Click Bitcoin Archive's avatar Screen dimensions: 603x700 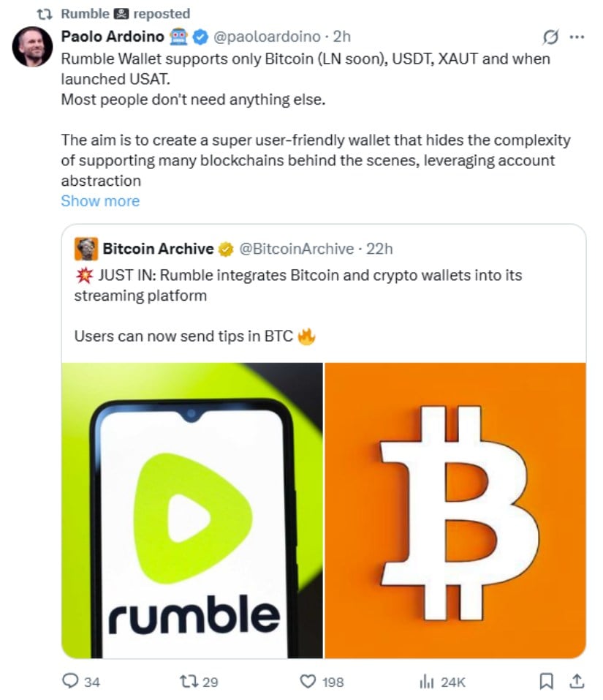pos(86,248)
